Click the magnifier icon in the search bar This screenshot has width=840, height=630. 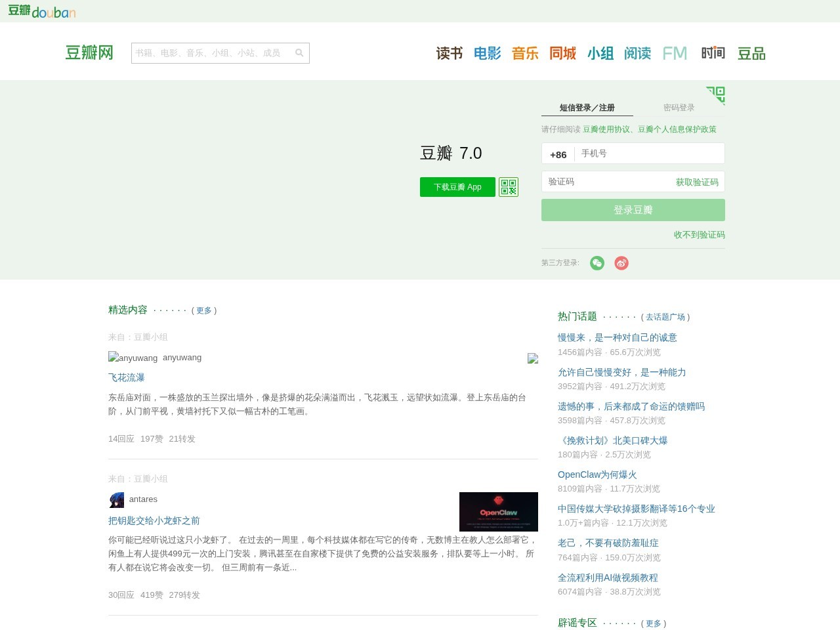(x=299, y=53)
